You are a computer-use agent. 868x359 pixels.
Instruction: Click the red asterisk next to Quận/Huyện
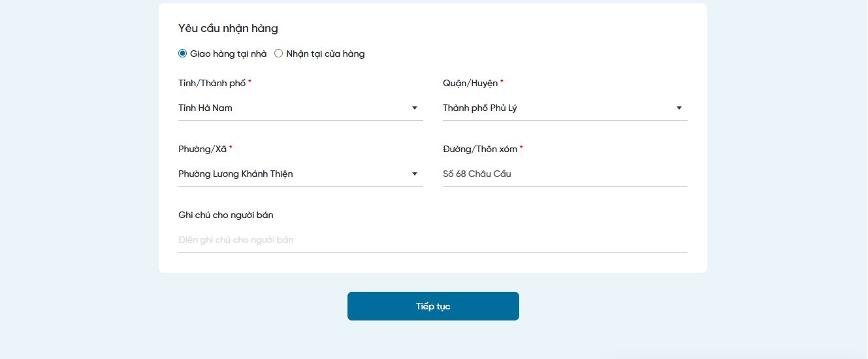pos(502,82)
